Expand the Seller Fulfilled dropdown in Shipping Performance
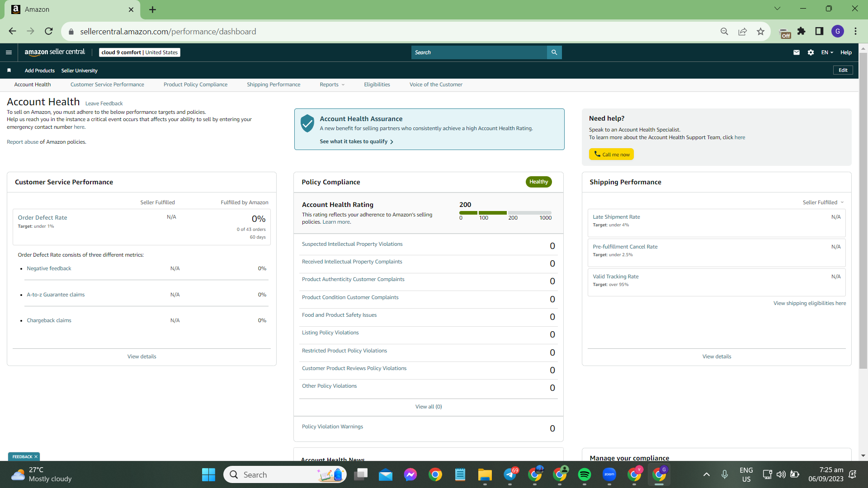Viewport: 868px width, 488px height. pos(823,202)
